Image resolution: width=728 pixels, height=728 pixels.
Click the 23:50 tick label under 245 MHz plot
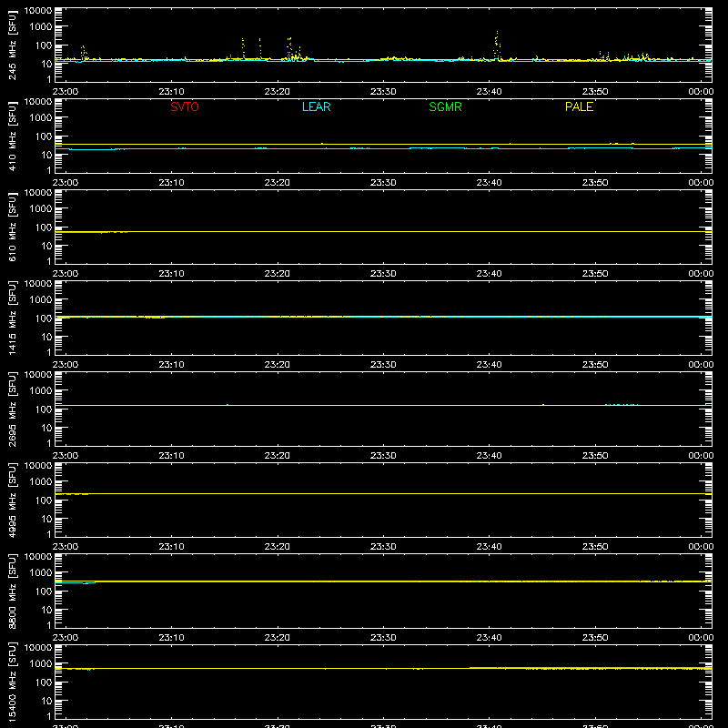coord(595,92)
